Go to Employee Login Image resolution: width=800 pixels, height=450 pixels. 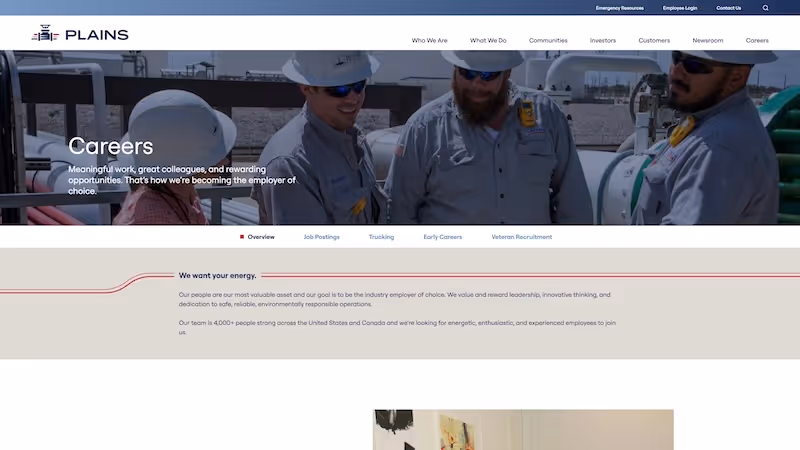tap(680, 8)
